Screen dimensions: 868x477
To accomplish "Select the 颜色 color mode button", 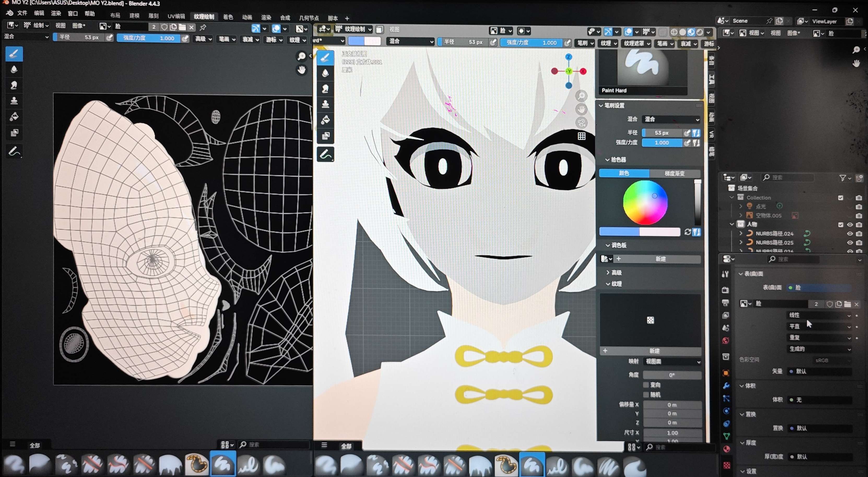I will 624,173.
